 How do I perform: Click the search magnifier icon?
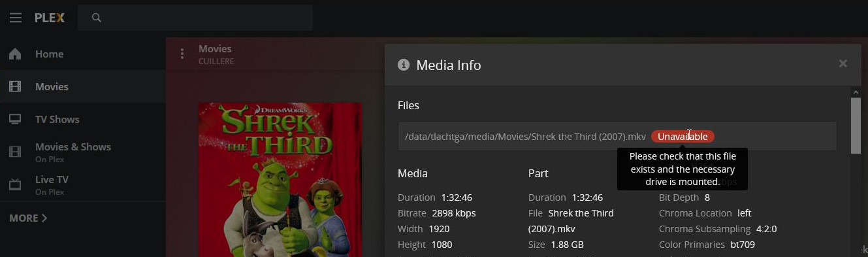tap(97, 18)
